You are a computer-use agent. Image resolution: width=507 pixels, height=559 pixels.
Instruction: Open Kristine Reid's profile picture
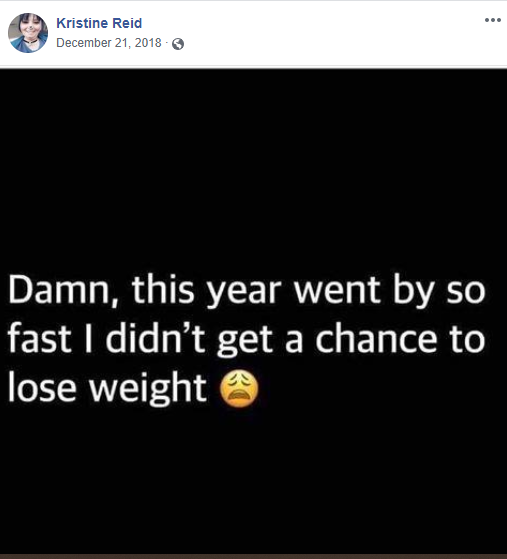point(28,33)
